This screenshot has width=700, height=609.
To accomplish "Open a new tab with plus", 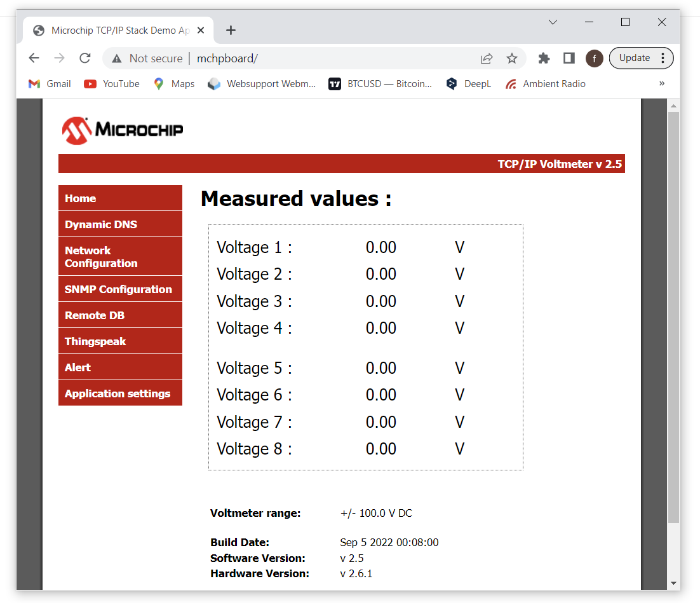I will pyautogui.click(x=231, y=31).
